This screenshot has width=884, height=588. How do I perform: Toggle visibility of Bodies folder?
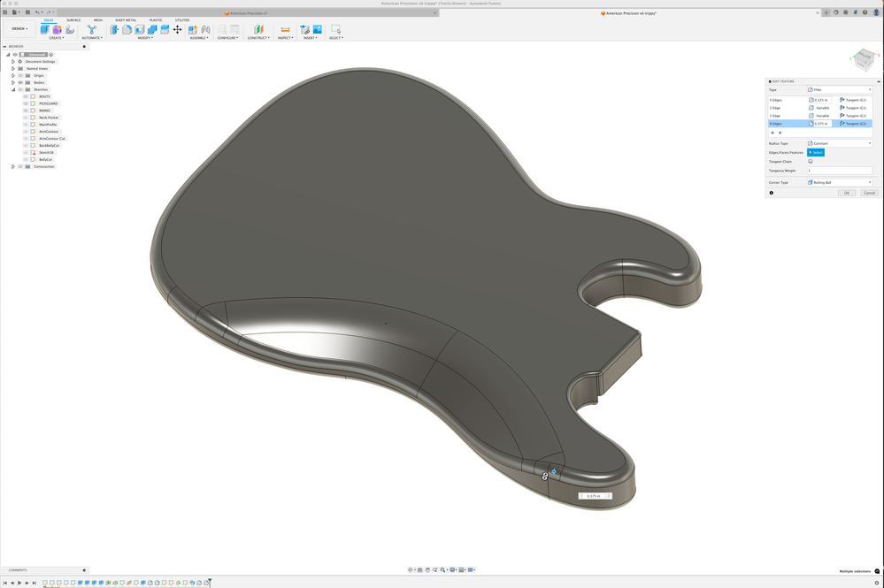click(20, 82)
